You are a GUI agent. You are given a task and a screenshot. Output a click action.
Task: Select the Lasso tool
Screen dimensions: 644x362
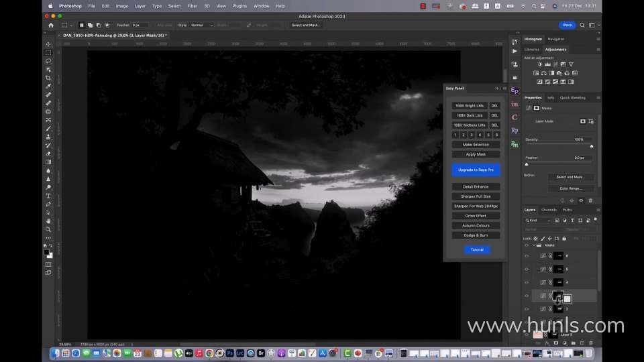point(48,61)
